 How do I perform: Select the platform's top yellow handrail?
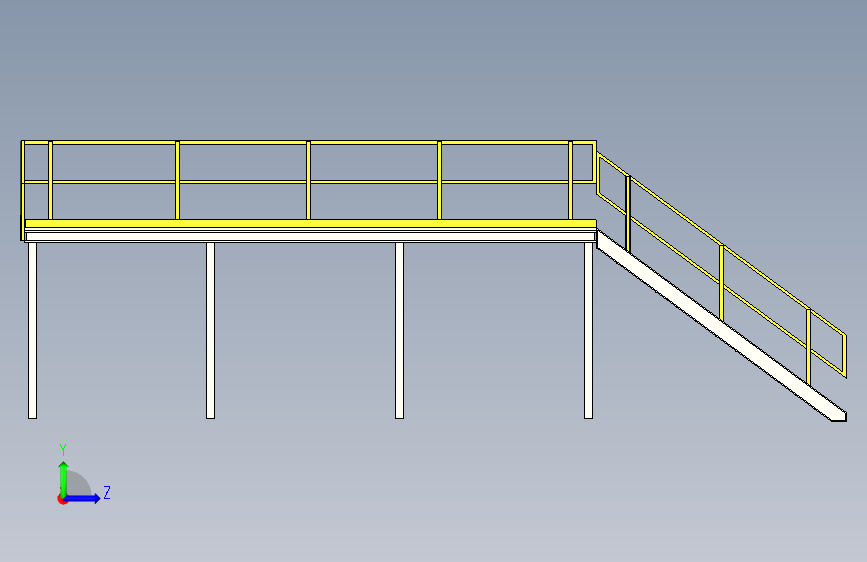309,143
